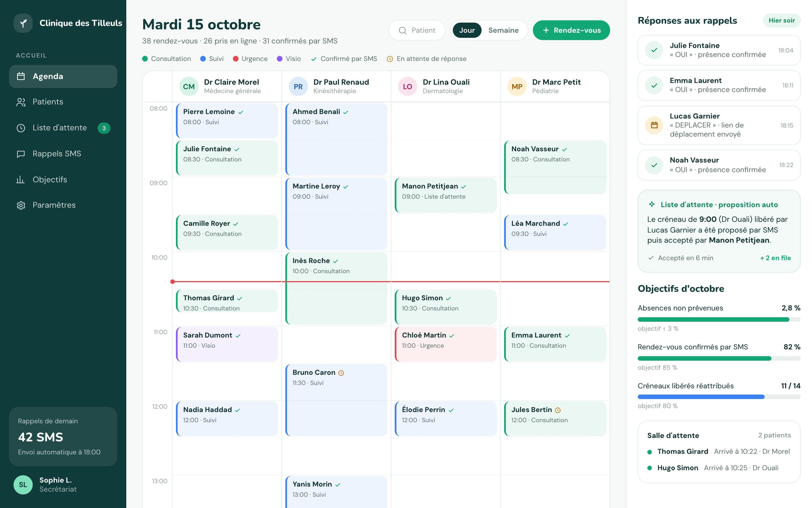Image resolution: width=812 pixels, height=508 pixels.
Task: Open Emma Laurent 11:00 consultation in agenda
Action: coord(555,344)
